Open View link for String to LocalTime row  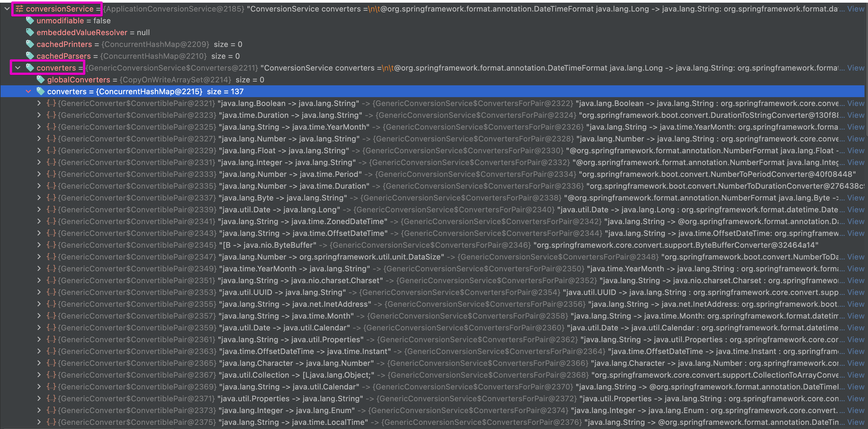(x=855, y=422)
